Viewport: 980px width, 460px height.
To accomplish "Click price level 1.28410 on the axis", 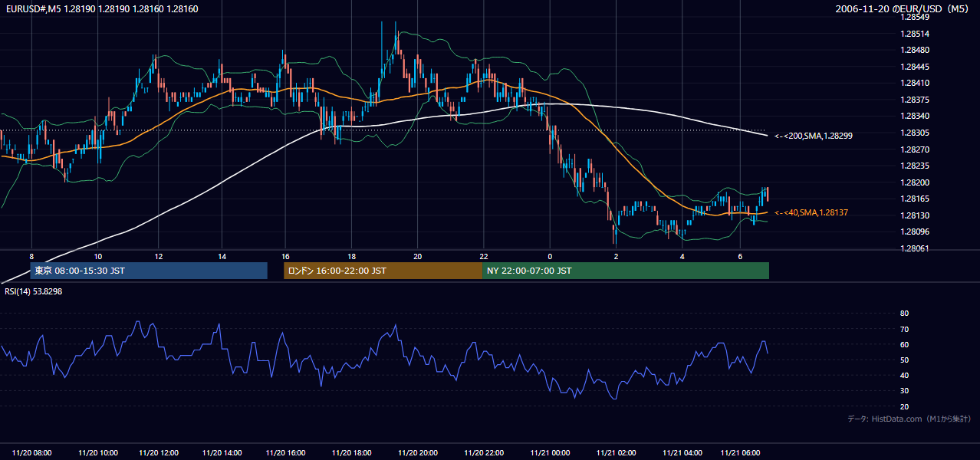I will pos(914,84).
